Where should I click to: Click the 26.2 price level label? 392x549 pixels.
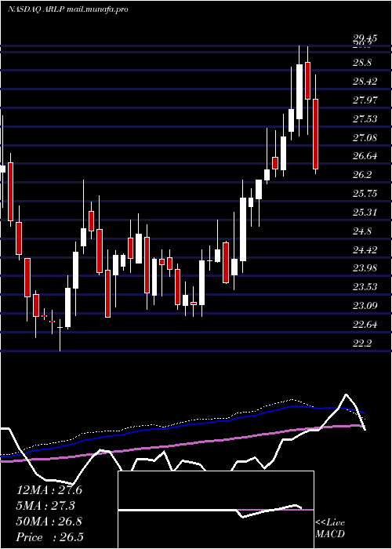(362, 175)
